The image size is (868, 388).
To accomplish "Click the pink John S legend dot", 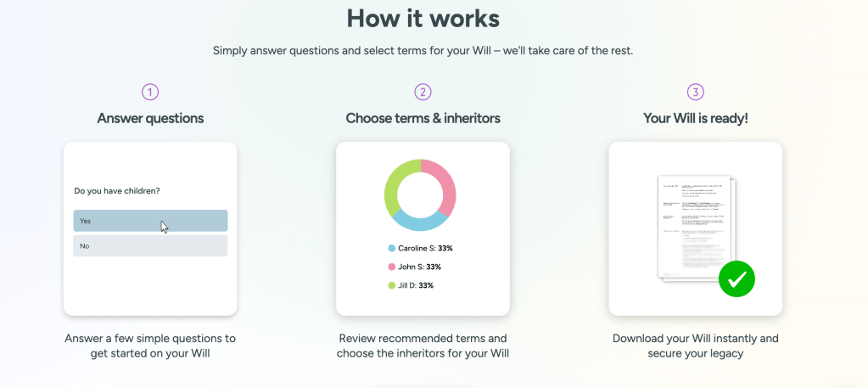I will pos(392,267).
